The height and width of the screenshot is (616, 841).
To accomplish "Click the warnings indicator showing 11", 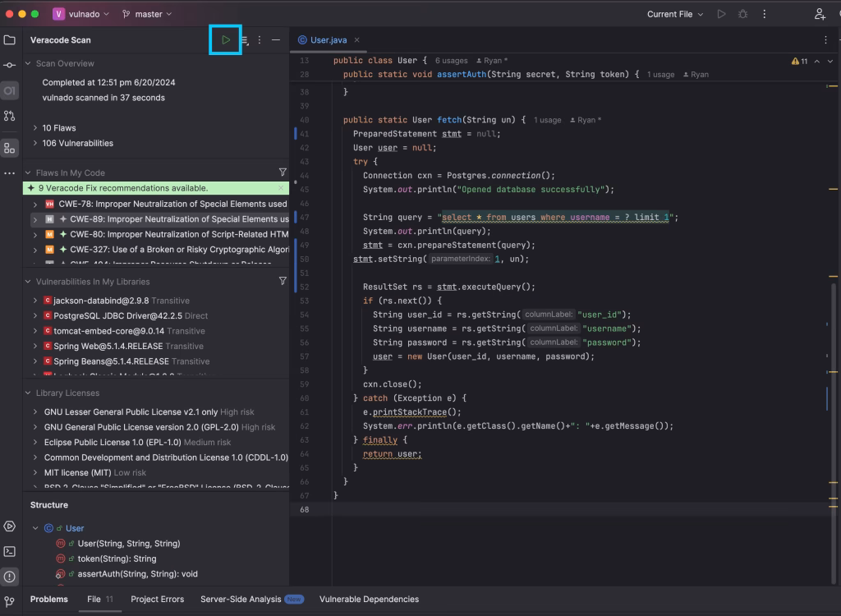I will click(x=799, y=61).
